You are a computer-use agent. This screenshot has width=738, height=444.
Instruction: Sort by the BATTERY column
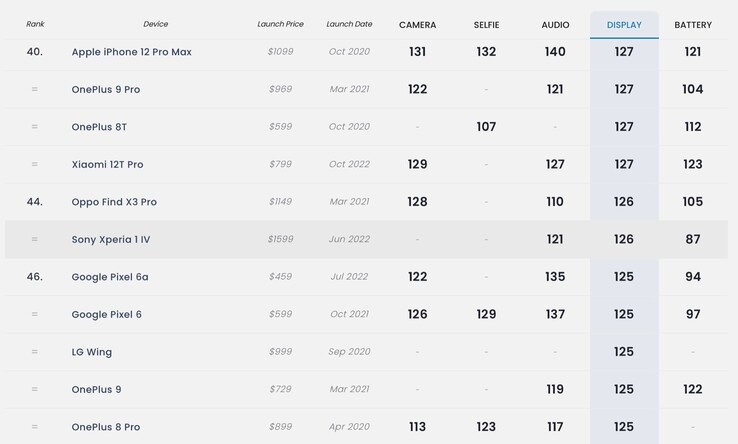[693, 25]
